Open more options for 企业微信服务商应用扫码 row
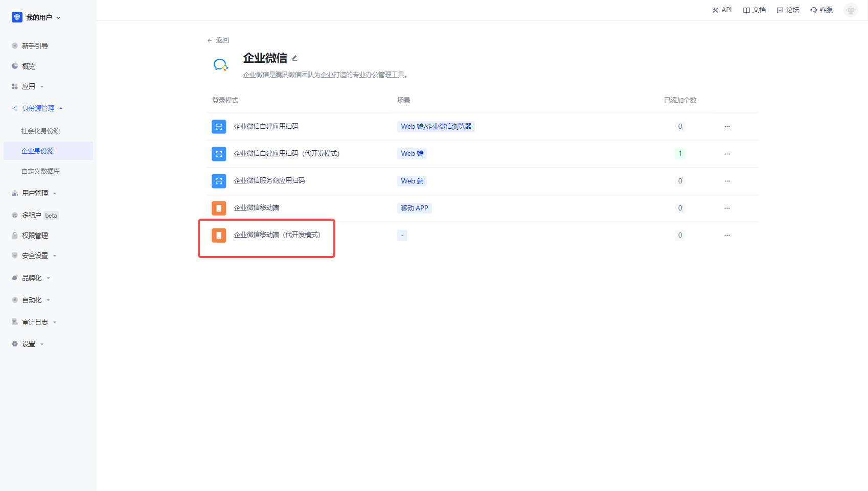This screenshot has height=491, width=868. pos(727,181)
